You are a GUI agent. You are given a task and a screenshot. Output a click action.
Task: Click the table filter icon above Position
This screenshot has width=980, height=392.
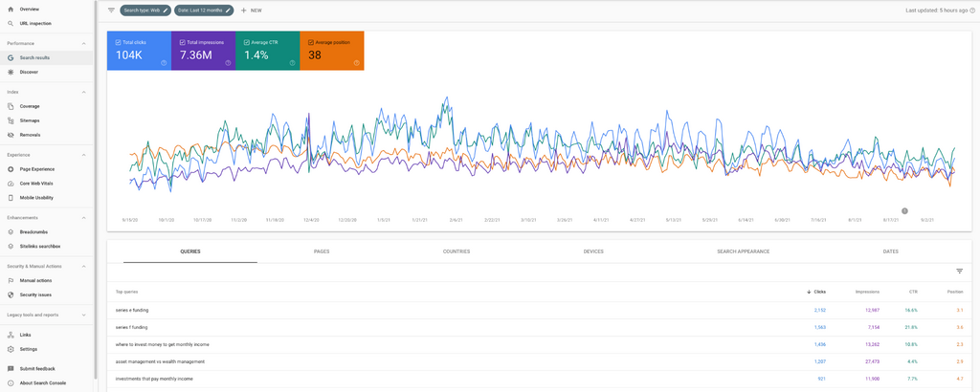pyautogui.click(x=959, y=271)
